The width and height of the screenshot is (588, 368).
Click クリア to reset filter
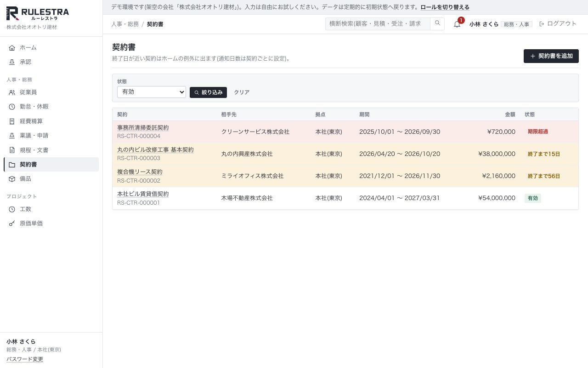(242, 92)
